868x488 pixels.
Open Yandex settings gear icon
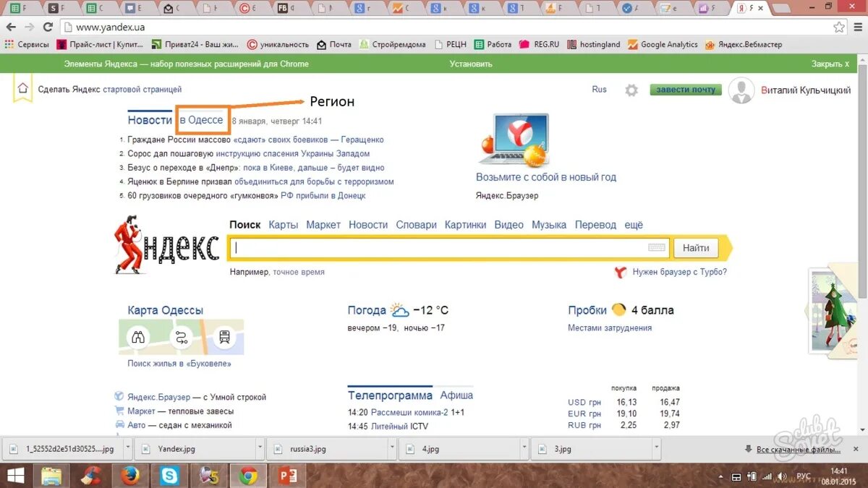click(x=631, y=90)
